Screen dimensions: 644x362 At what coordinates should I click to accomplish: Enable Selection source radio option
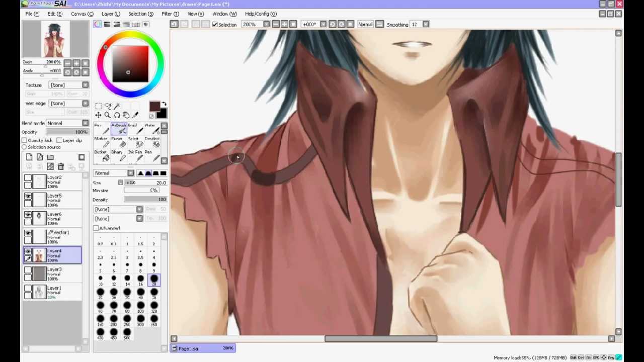click(24, 147)
